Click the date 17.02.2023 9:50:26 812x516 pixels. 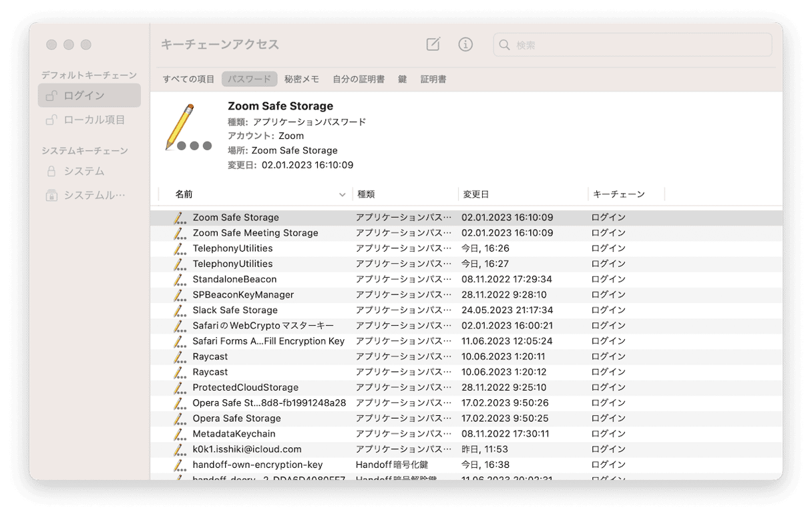pos(505,403)
